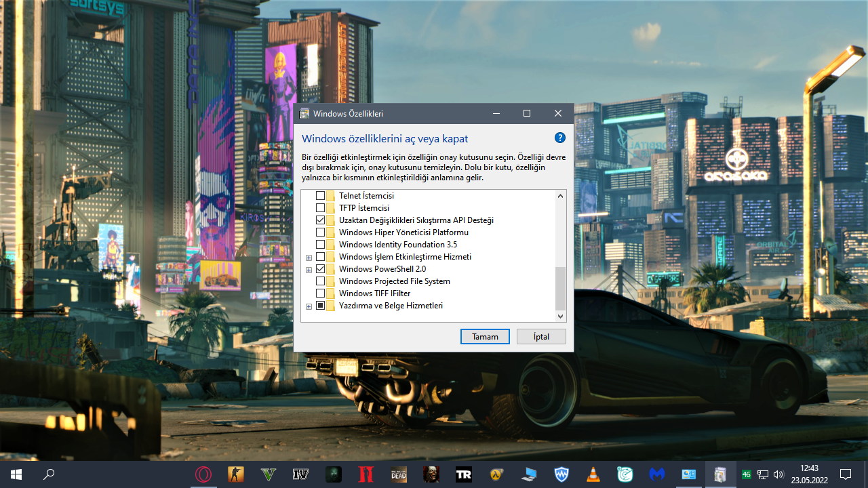This screenshot has height=488, width=868.
Task: Launch GTA V from the taskbar
Action: pos(268,474)
